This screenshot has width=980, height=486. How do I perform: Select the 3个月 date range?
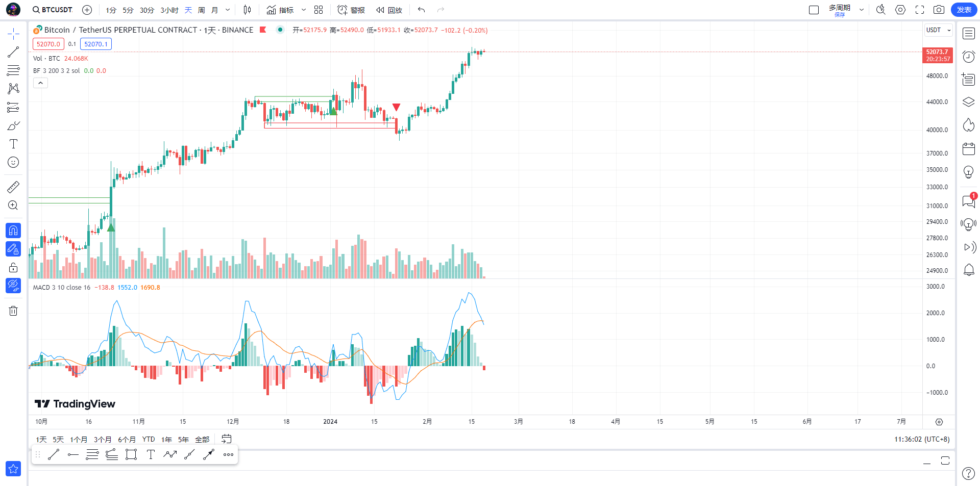(x=103, y=440)
